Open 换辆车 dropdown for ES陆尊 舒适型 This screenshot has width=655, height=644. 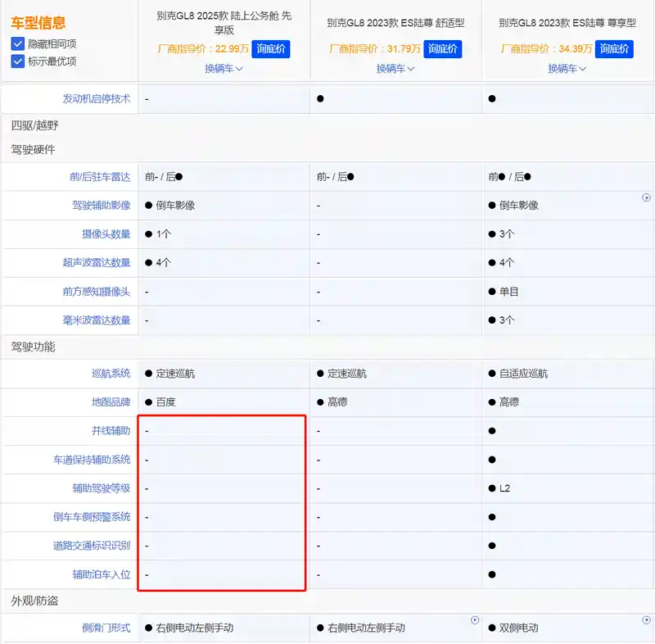395,69
